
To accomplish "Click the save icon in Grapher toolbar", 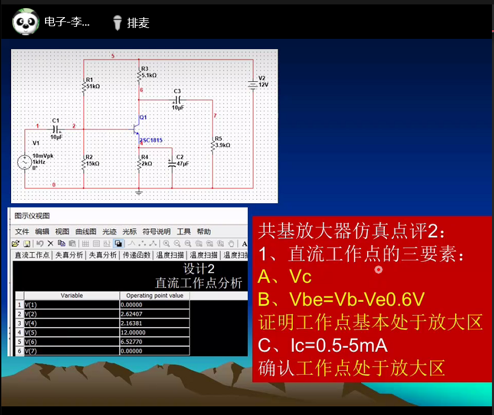I will pyautogui.click(x=27, y=244).
